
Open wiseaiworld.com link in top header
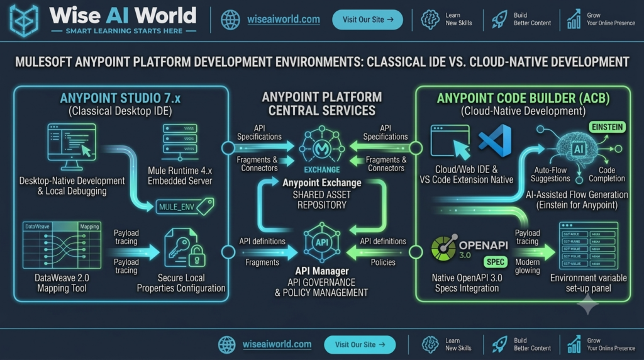pos(284,20)
